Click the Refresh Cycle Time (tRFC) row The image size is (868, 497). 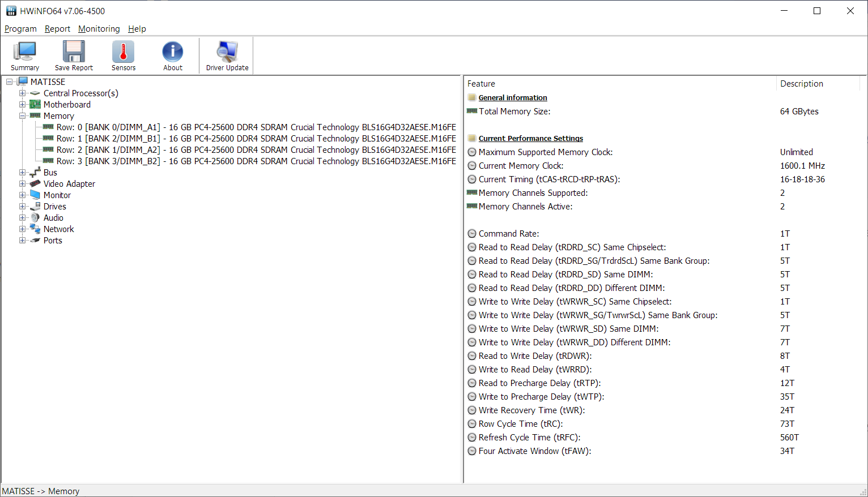click(x=664, y=437)
